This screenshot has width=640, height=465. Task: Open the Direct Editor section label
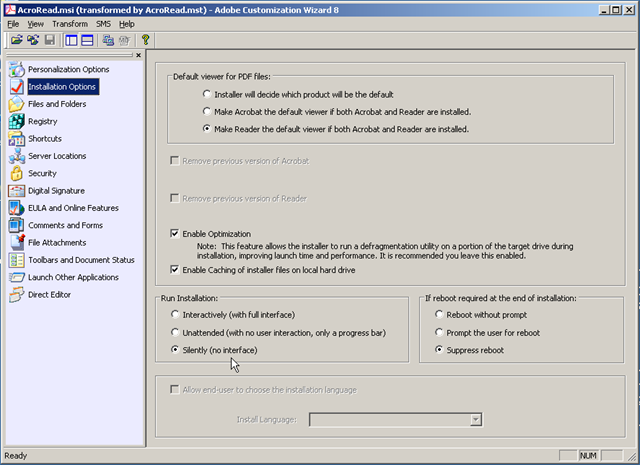(x=49, y=295)
